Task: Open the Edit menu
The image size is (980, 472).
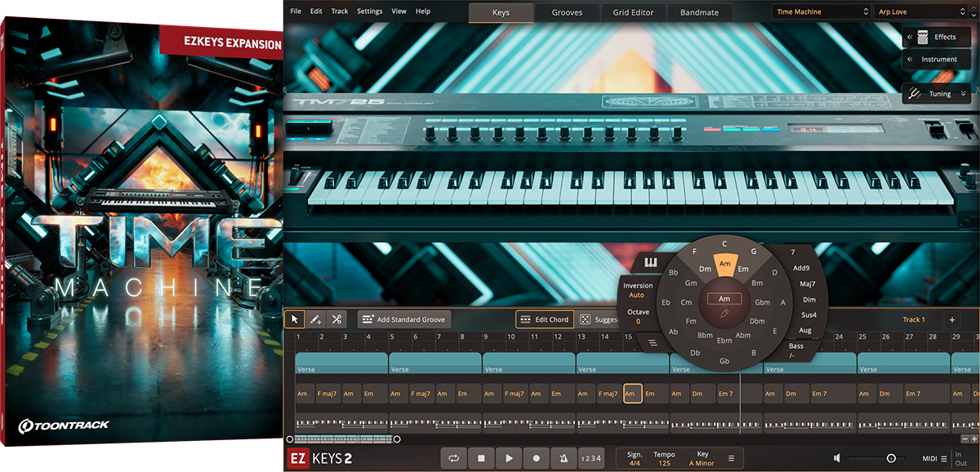Action: point(316,11)
